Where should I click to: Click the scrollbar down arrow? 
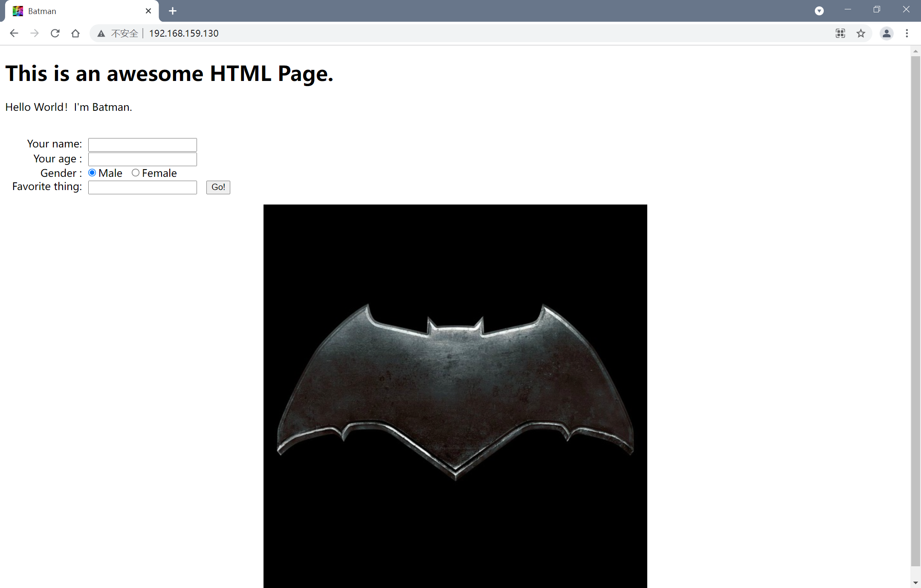click(915, 582)
